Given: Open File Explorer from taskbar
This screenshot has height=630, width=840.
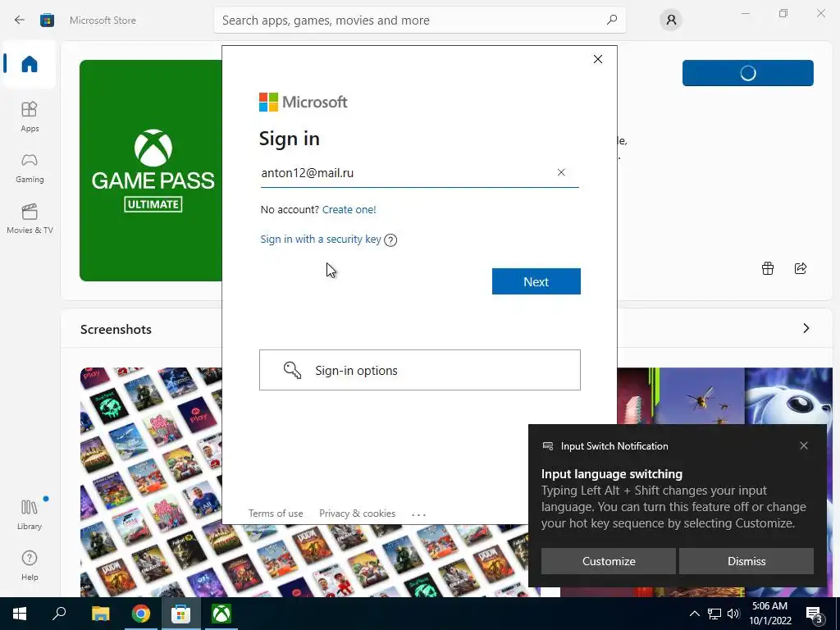Looking at the screenshot, I should pyautogui.click(x=100, y=614).
